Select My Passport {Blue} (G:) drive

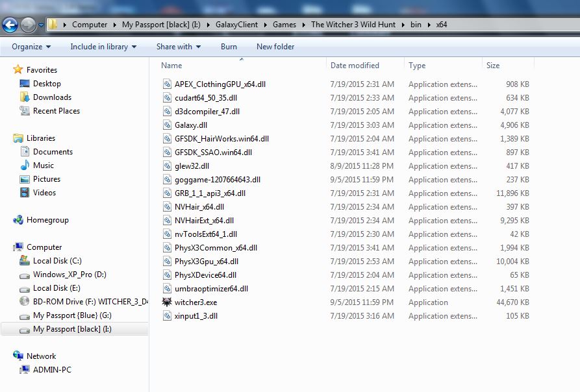coord(72,315)
